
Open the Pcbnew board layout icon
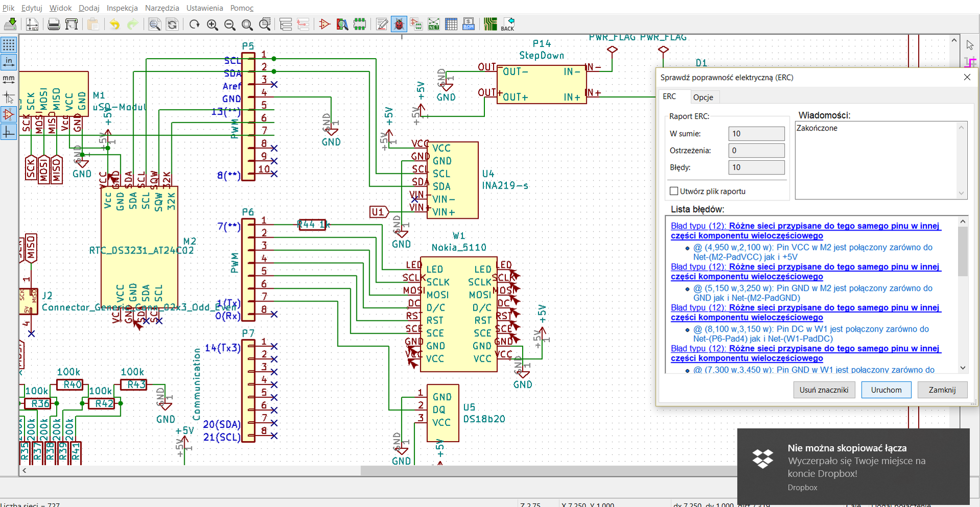(x=490, y=24)
